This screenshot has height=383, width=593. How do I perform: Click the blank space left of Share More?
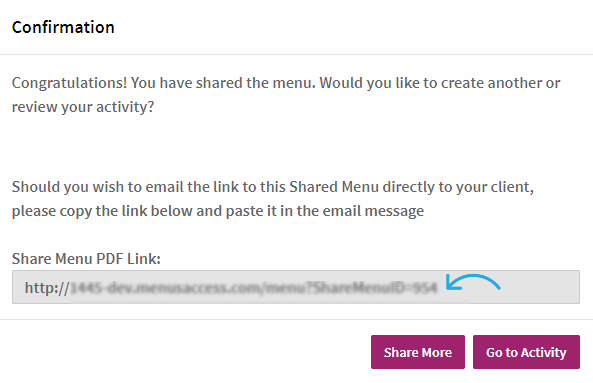[189, 352]
